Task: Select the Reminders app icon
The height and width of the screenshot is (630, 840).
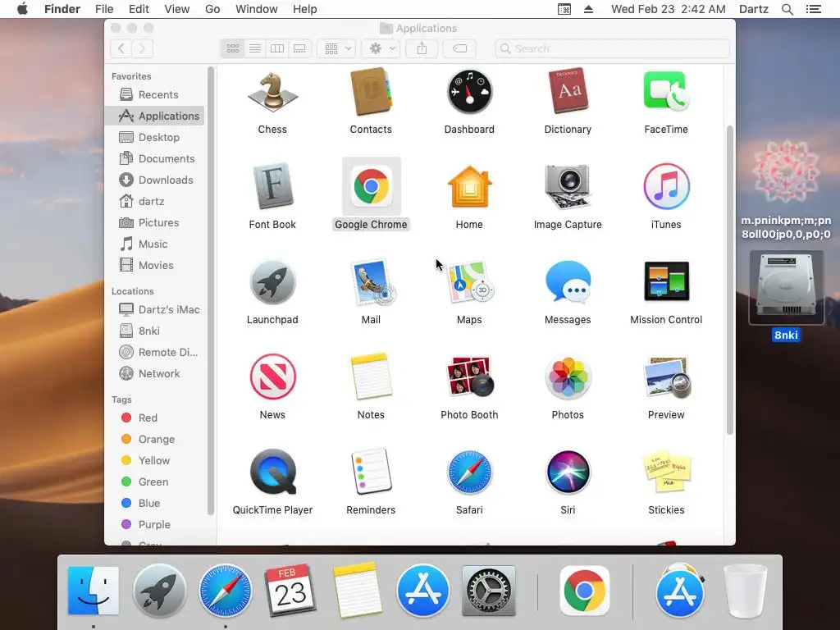Action: point(372,472)
